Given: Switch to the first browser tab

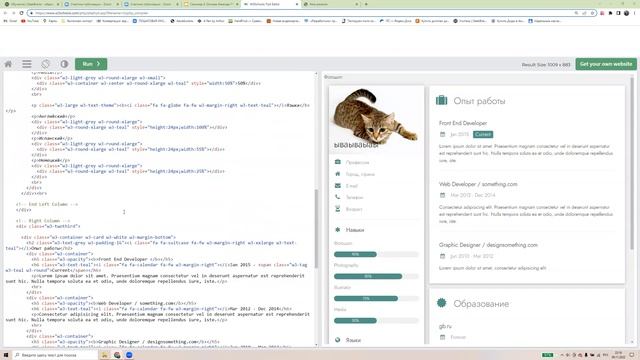Looking at the screenshot, I should 32,4.
